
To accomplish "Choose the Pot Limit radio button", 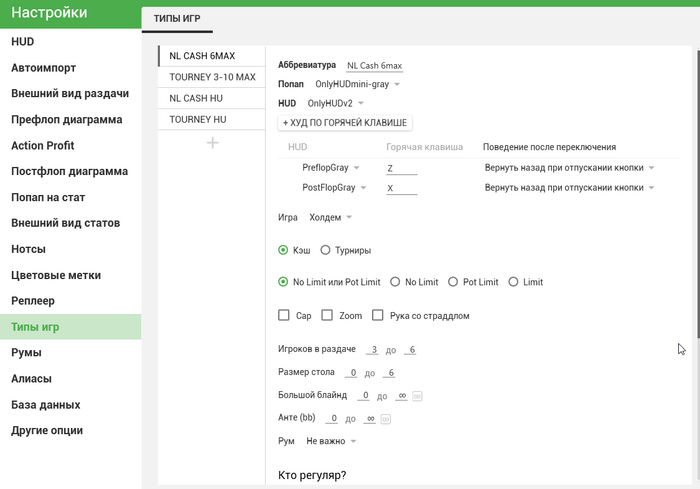I will [453, 282].
